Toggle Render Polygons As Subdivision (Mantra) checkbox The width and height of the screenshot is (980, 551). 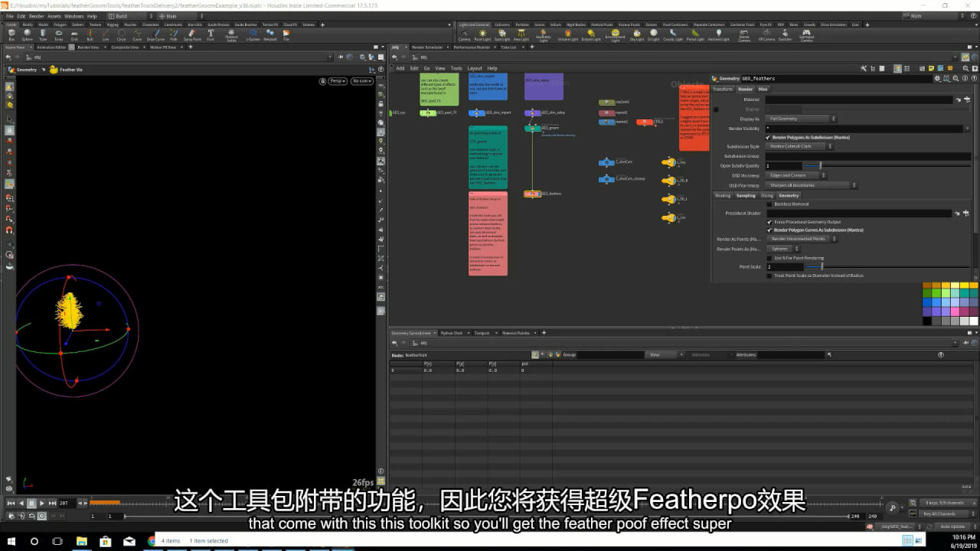769,138
